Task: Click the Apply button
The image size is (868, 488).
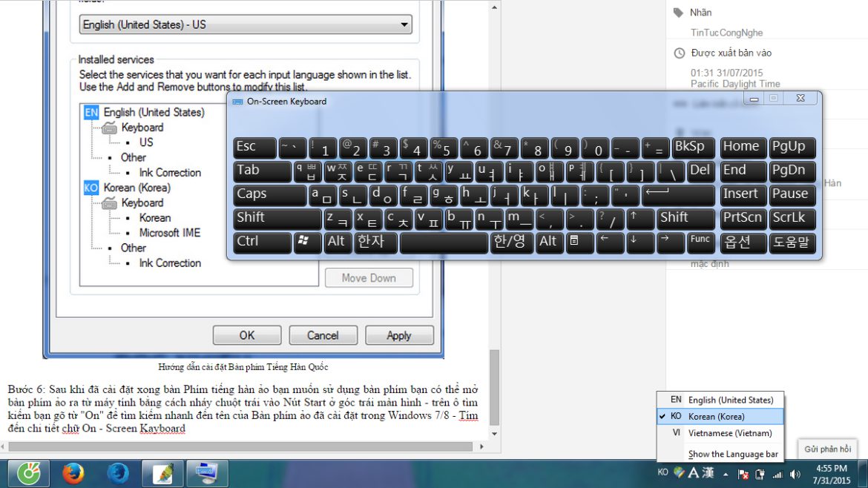Action: (x=398, y=335)
